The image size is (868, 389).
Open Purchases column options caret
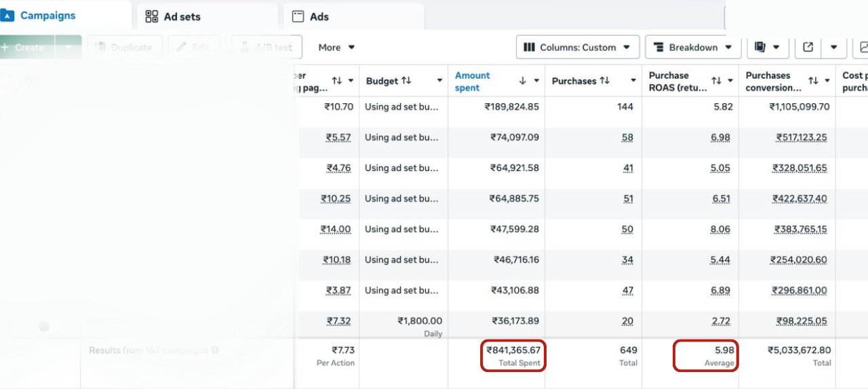click(x=633, y=81)
